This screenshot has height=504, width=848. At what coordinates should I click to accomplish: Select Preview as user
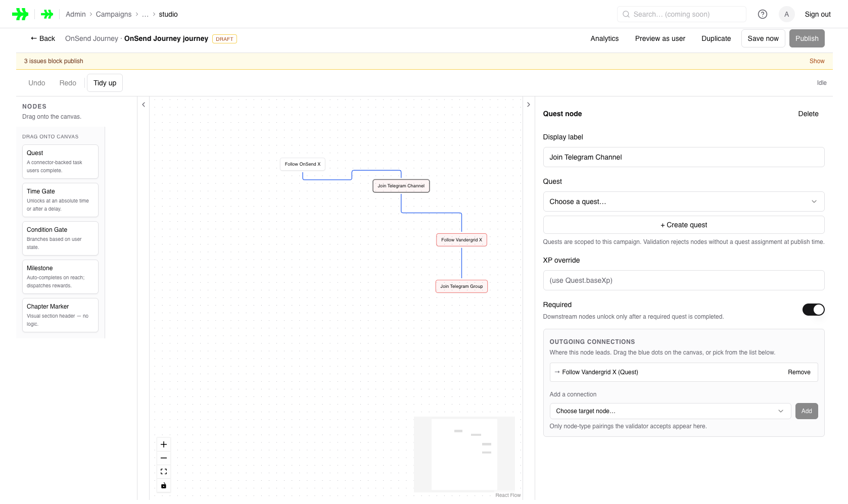tap(660, 38)
